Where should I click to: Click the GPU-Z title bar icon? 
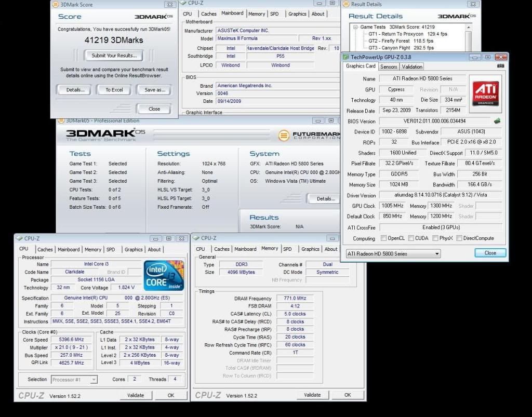click(346, 57)
